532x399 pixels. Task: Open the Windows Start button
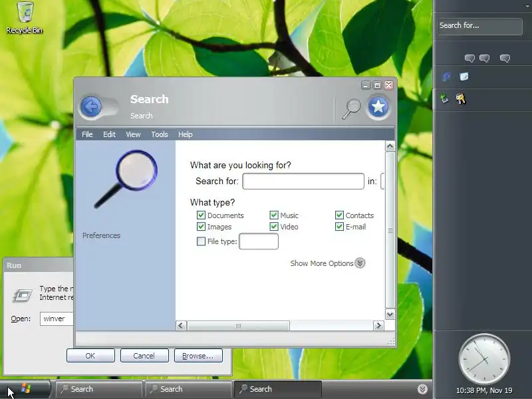(x=25, y=388)
